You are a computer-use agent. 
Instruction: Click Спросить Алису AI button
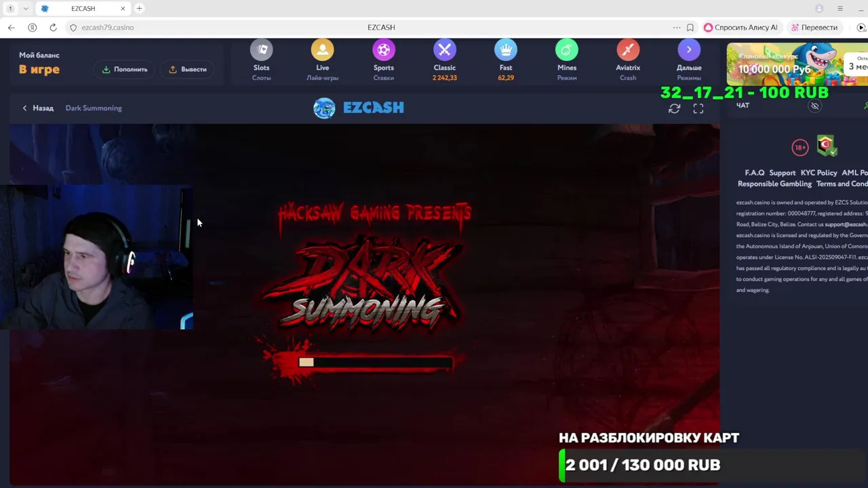tap(741, 27)
